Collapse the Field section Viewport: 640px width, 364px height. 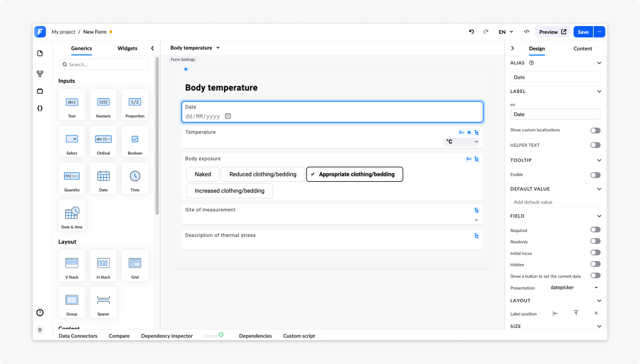click(599, 216)
